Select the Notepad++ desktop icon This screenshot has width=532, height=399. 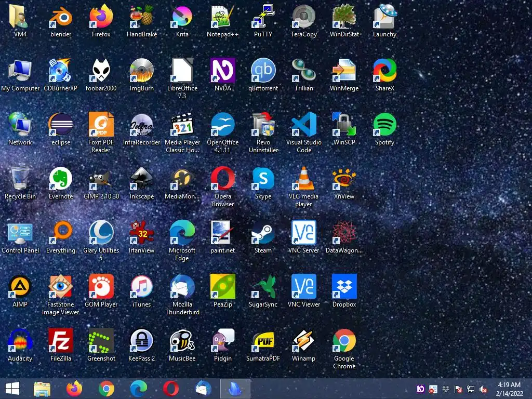[222, 17]
